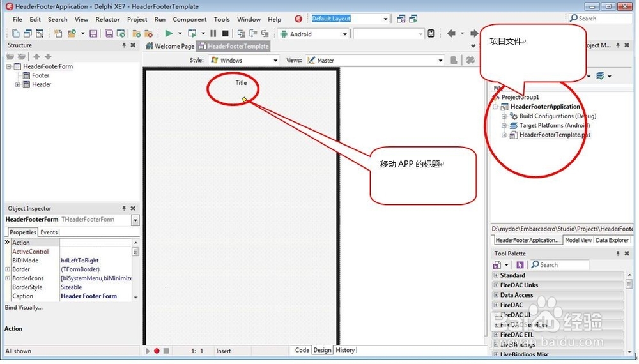Pin the Tool Palette panel
The image size is (639, 364).
click(x=618, y=254)
